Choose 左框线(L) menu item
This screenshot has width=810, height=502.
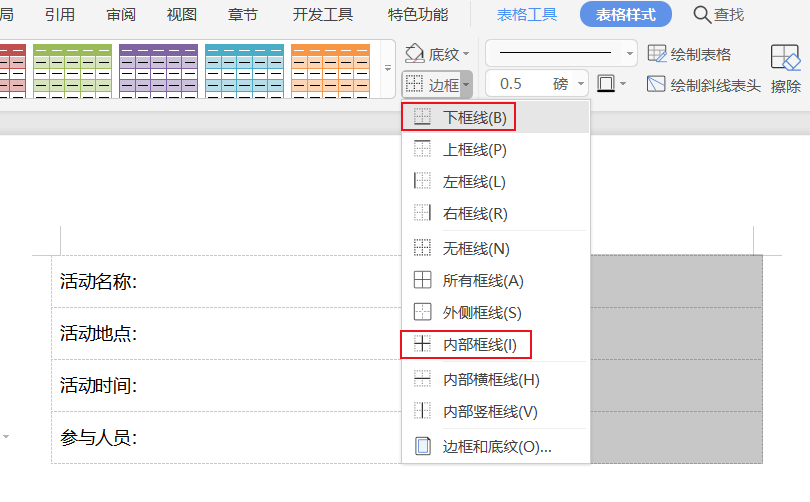click(x=495, y=182)
